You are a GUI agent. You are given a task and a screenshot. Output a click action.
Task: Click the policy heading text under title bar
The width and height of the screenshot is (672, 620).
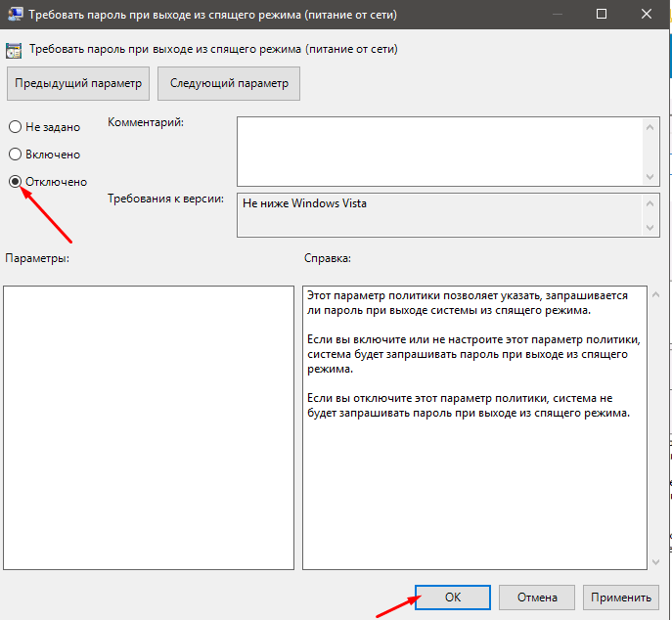(213, 49)
